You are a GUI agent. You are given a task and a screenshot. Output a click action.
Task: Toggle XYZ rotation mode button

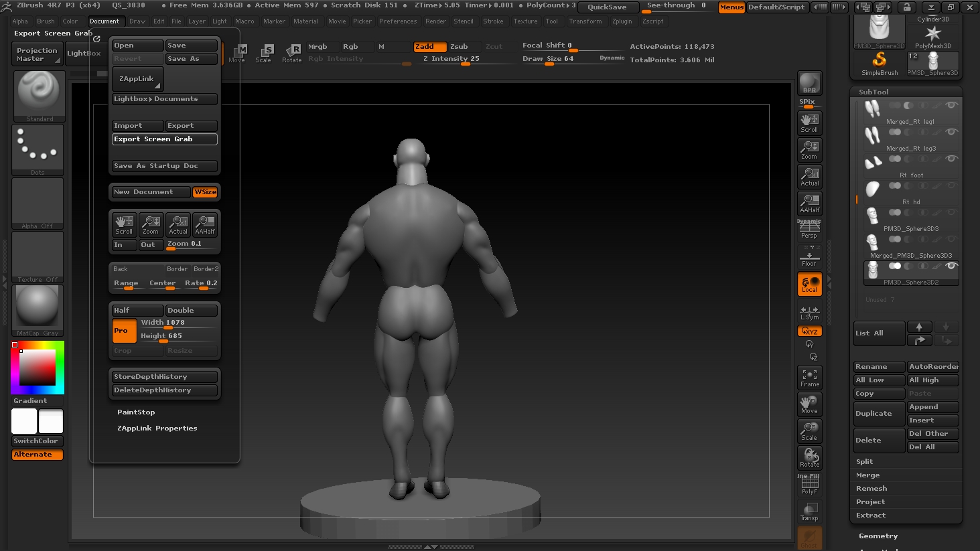point(809,331)
